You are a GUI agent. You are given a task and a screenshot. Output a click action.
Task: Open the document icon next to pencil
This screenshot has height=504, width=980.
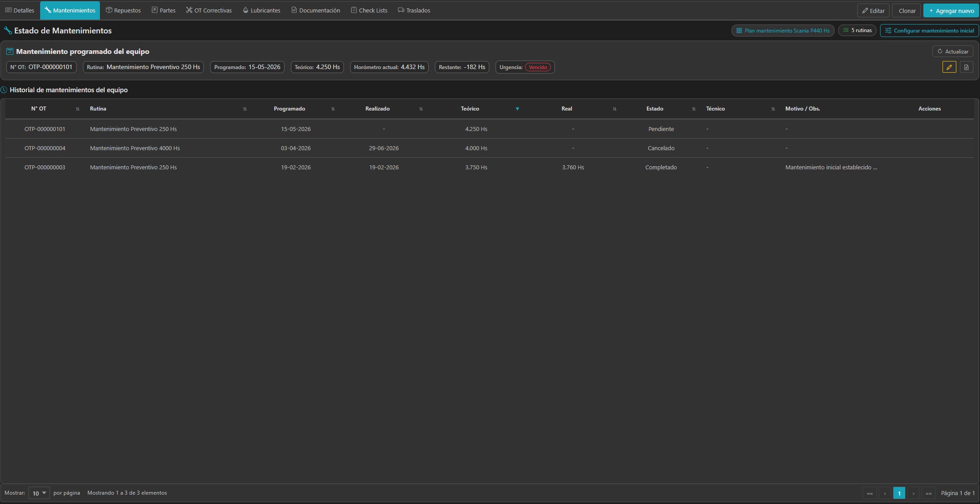pyautogui.click(x=966, y=67)
